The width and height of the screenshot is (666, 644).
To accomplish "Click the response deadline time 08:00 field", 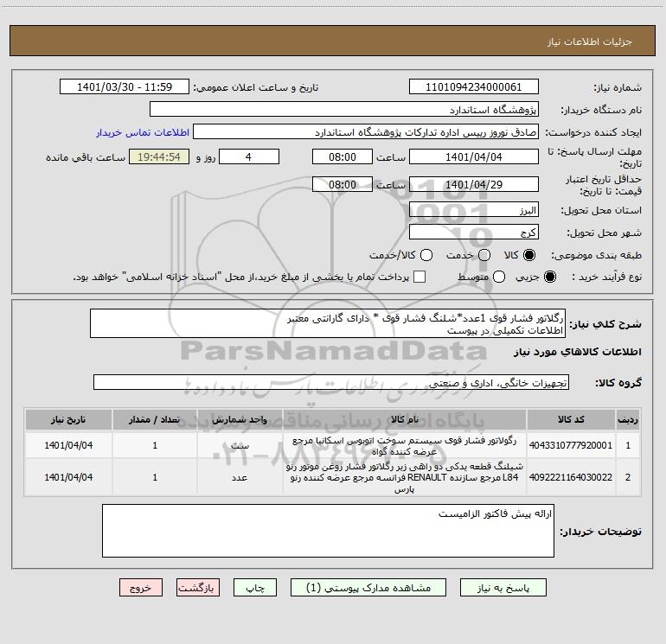I will 343,156.
